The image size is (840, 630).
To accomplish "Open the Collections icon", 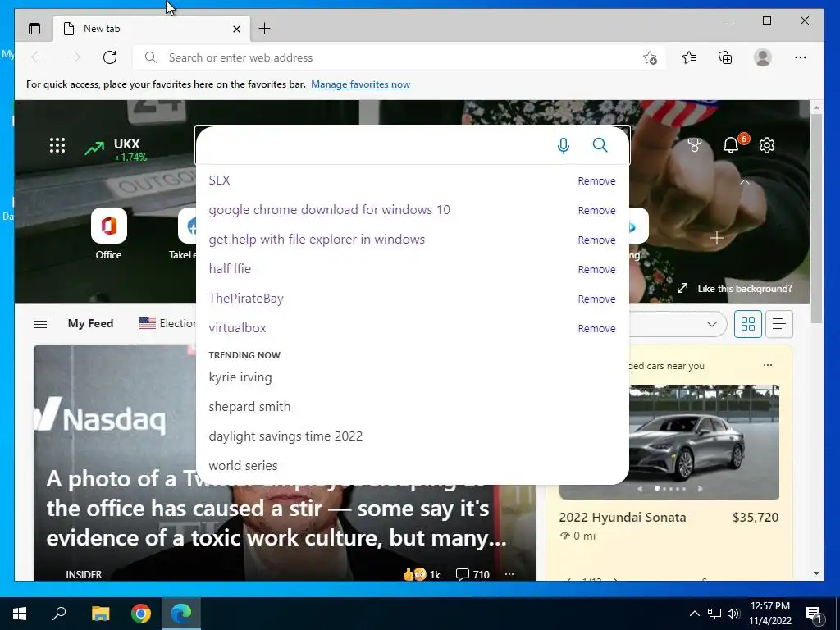I will [725, 57].
